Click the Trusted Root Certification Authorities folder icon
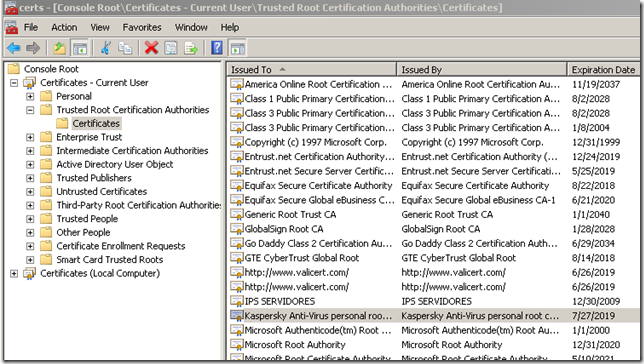The height and width of the screenshot is (364, 644). point(46,110)
